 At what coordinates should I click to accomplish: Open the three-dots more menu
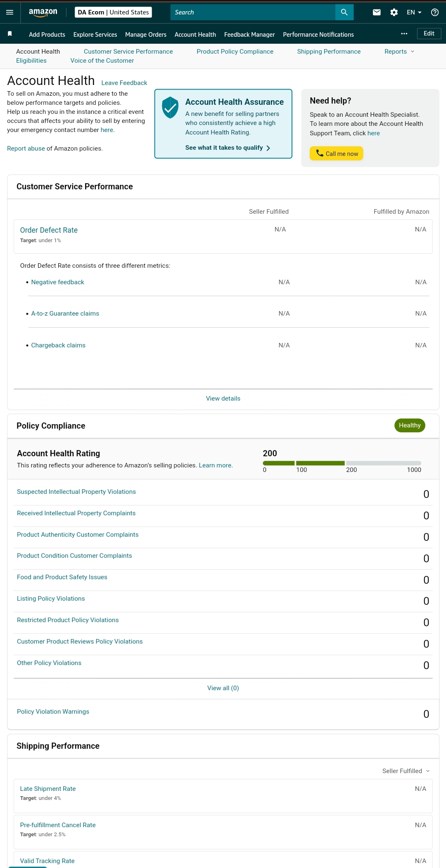point(404,34)
